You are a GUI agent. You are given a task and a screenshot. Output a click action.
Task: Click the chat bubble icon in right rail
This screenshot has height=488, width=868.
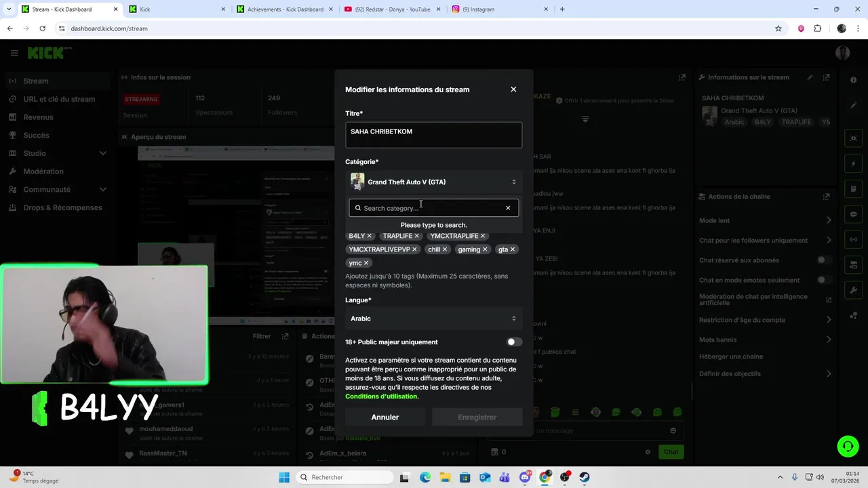click(x=854, y=214)
